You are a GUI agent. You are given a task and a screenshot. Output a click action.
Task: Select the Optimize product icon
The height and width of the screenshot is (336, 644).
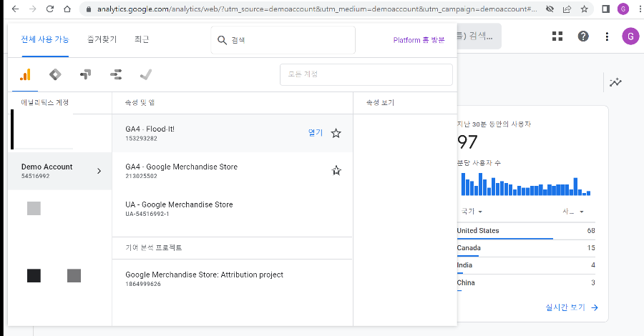[85, 74]
